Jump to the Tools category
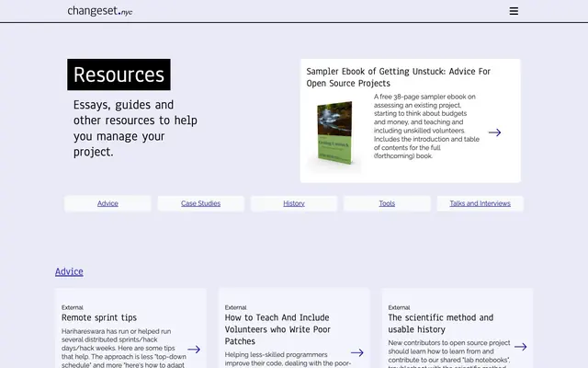588x368 pixels. (x=387, y=203)
